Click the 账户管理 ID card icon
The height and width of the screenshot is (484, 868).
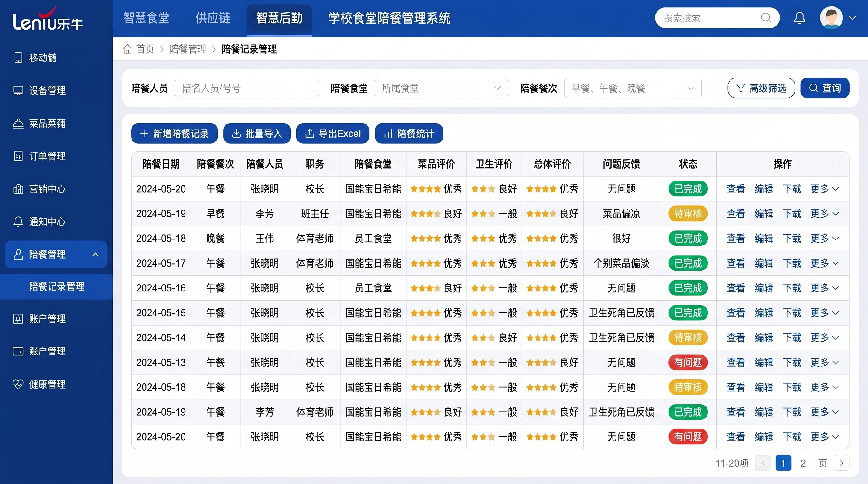[18, 319]
